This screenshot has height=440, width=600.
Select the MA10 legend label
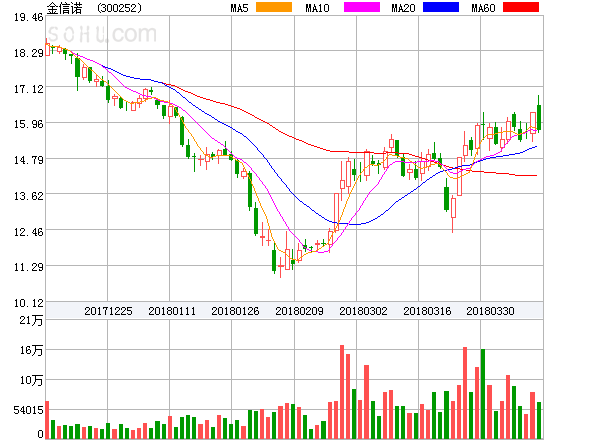pos(317,8)
